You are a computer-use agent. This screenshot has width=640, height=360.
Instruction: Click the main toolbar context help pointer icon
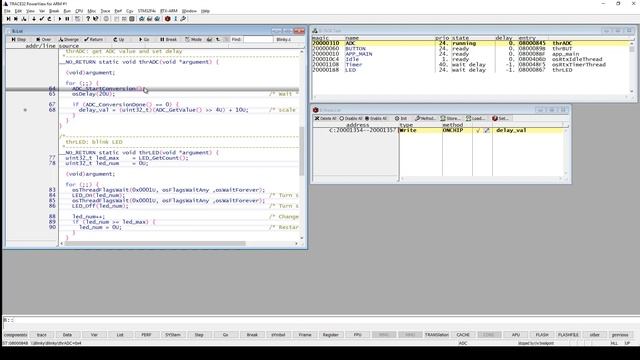tap(96, 19)
